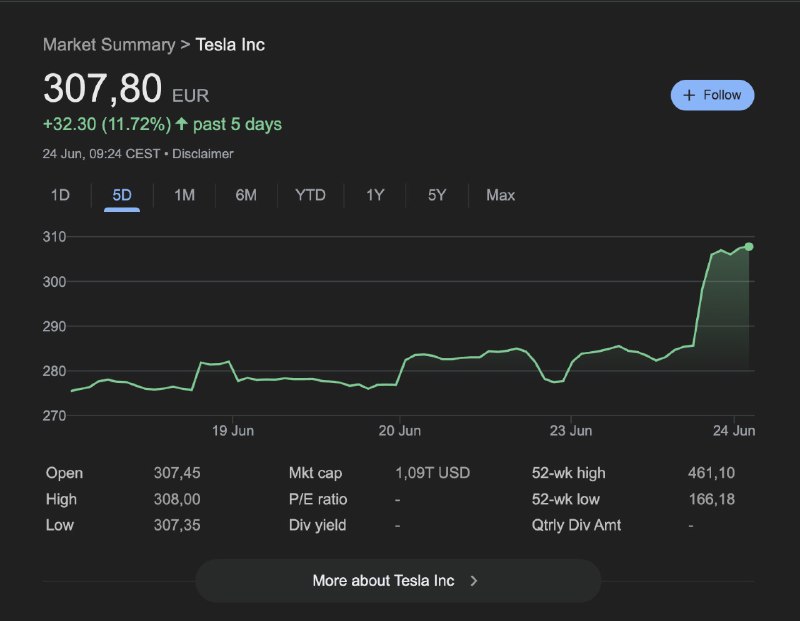Screen dimensions: 800x621
Task: Click the High value 308,00
Action: pos(177,499)
